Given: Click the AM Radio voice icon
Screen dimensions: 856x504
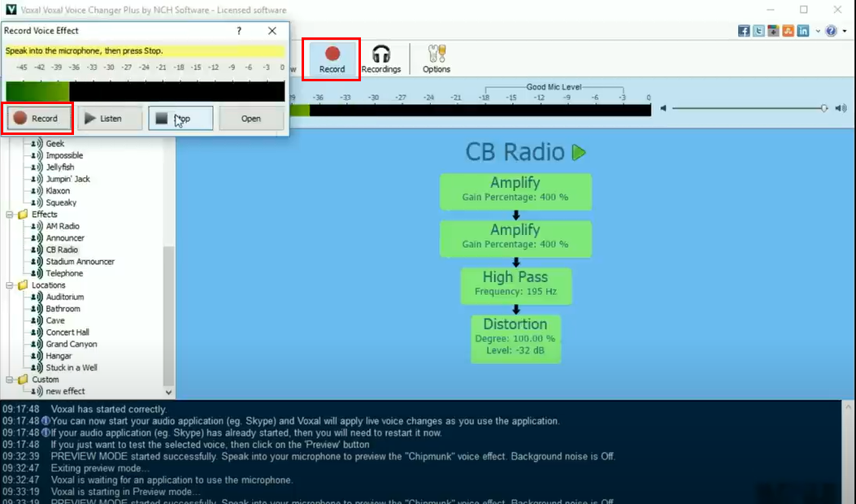Looking at the screenshot, I should tap(37, 226).
